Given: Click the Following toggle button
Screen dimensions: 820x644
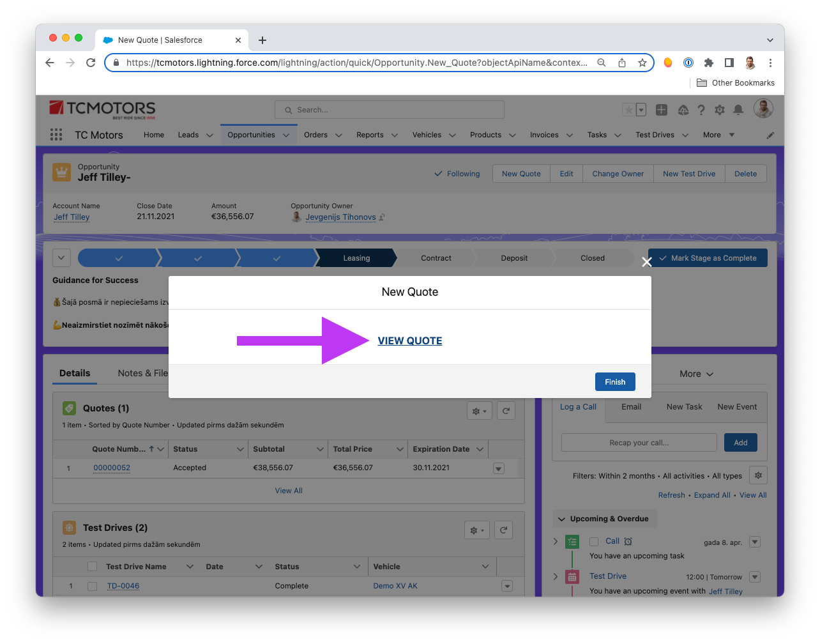Looking at the screenshot, I should coord(457,174).
